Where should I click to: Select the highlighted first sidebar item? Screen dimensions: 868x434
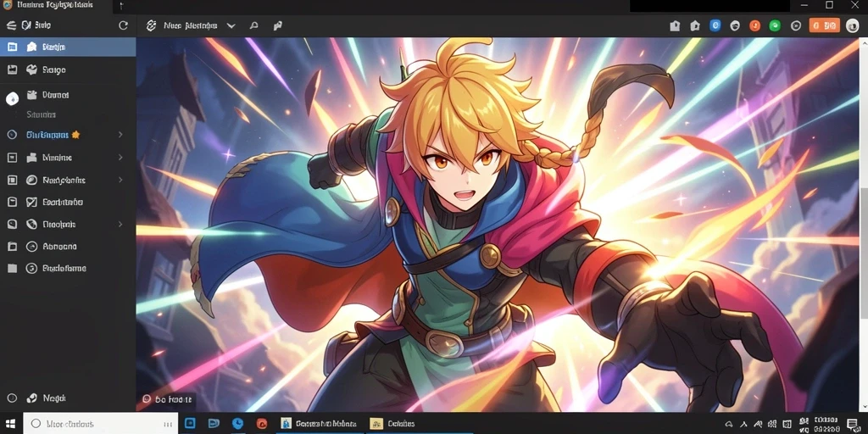click(x=68, y=47)
